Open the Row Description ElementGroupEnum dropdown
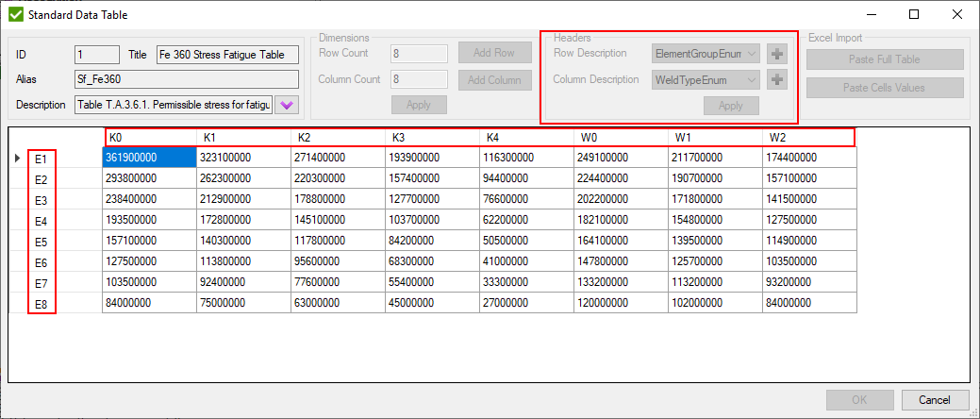Viewport: 980px width, 419px height. pos(706,54)
